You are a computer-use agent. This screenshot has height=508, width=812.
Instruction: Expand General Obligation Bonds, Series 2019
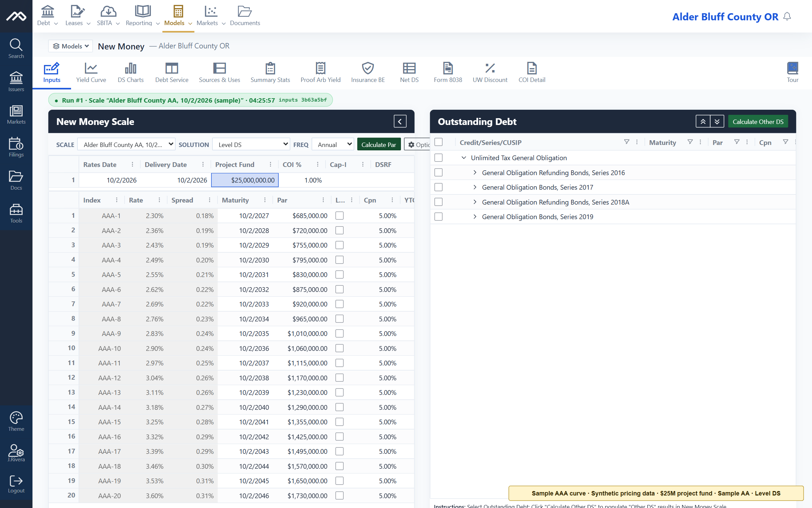pos(475,217)
